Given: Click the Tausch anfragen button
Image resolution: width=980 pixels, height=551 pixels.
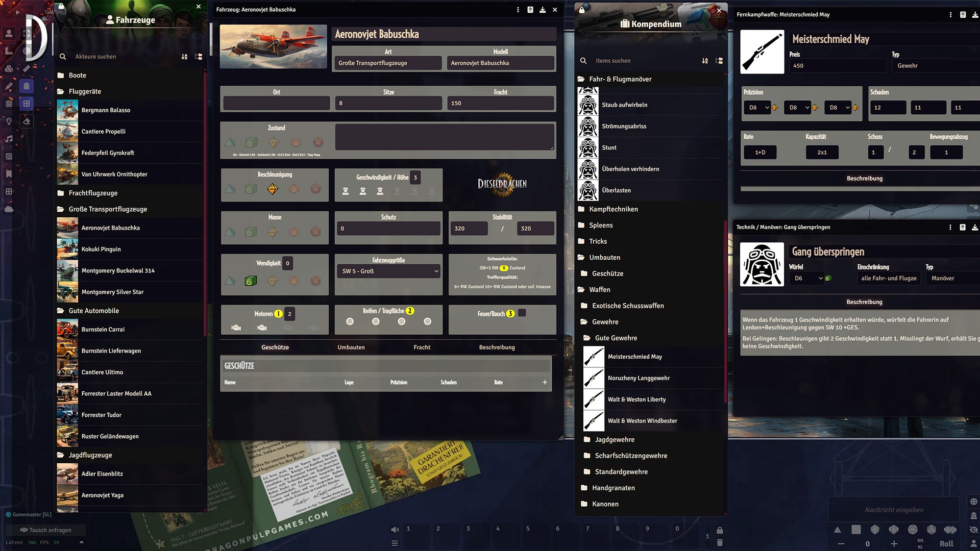Looking at the screenshot, I should pos(45,530).
